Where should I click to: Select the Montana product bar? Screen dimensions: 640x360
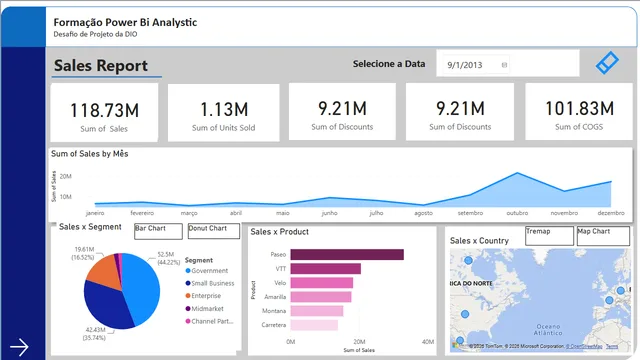[317, 311]
